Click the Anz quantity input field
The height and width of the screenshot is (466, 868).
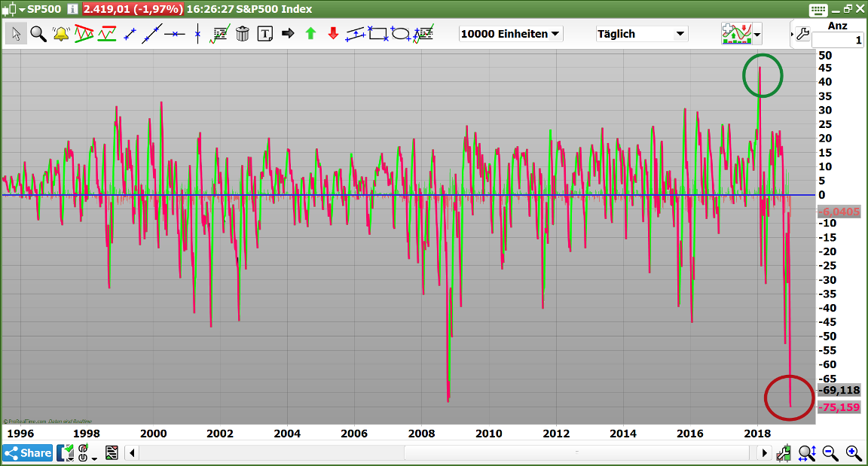pos(837,40)
